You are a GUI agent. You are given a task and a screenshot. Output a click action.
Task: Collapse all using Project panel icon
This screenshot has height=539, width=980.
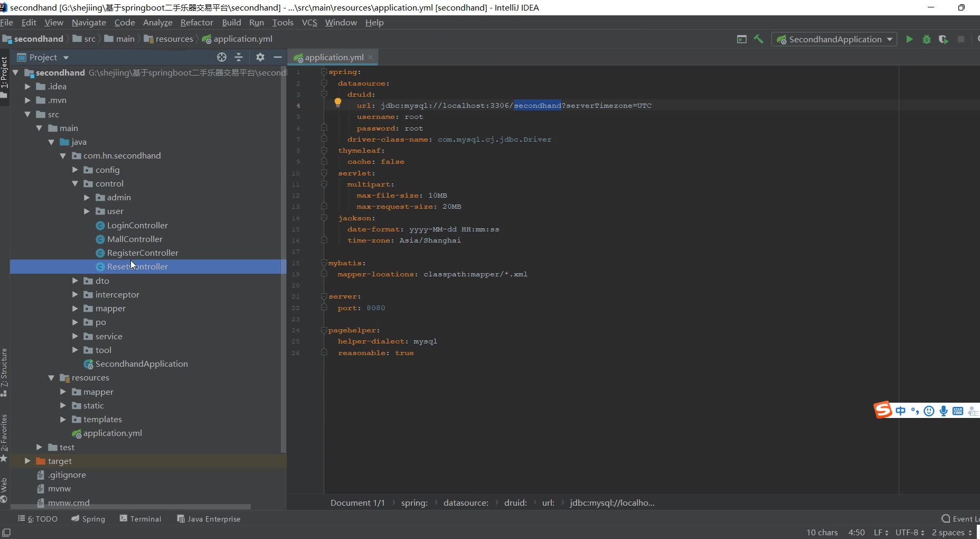click(x=239, y=57)
